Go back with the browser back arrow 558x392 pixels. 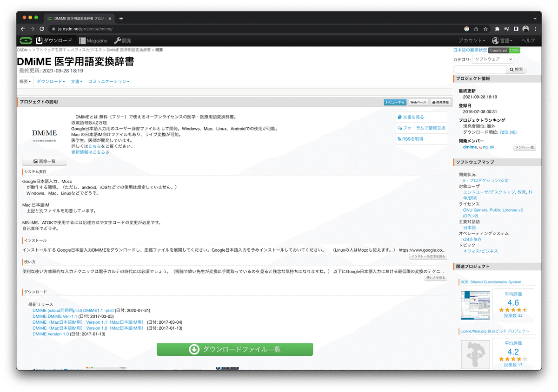23,29
